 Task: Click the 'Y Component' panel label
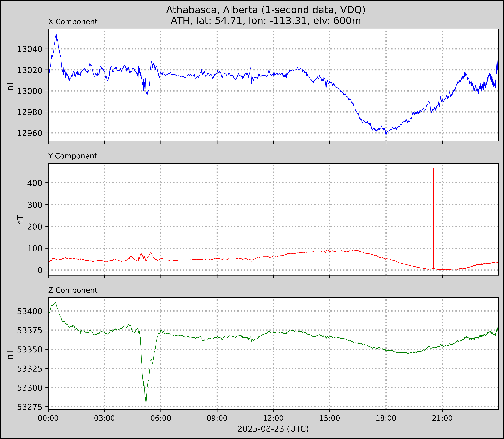(73, 156)
